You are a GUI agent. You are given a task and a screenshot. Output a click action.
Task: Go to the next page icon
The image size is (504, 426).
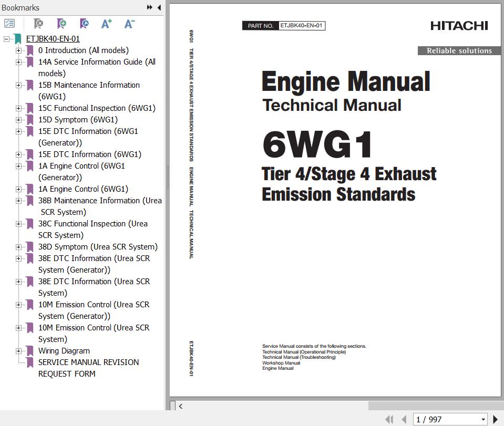[495, 419]
